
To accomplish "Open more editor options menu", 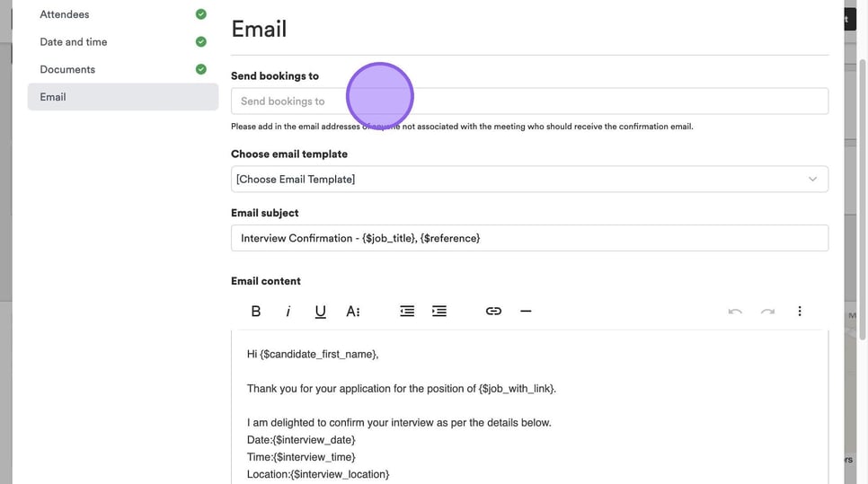I will 800,312.
